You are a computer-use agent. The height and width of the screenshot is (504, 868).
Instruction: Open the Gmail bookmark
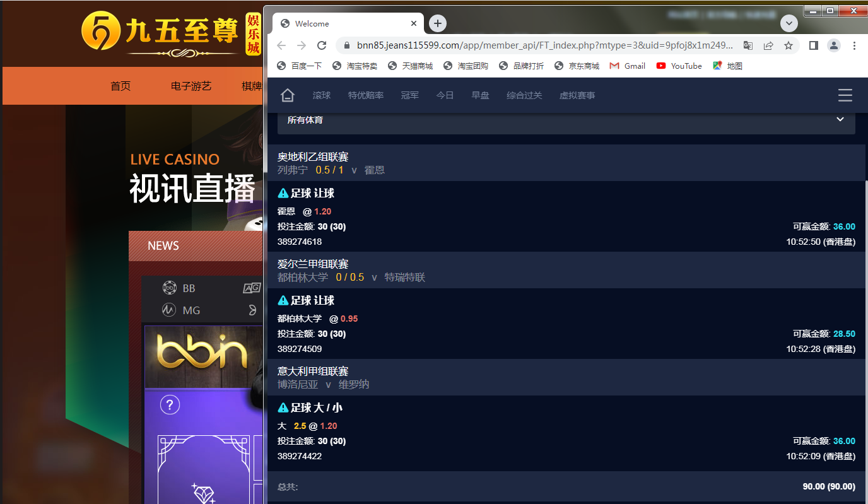(628, 66)
